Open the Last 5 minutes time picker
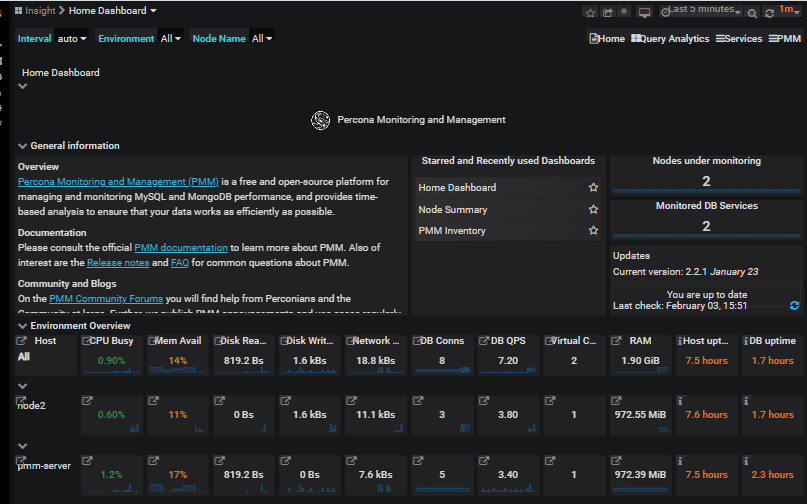Viewport: 807px width, 504px height. click(701, 11)
